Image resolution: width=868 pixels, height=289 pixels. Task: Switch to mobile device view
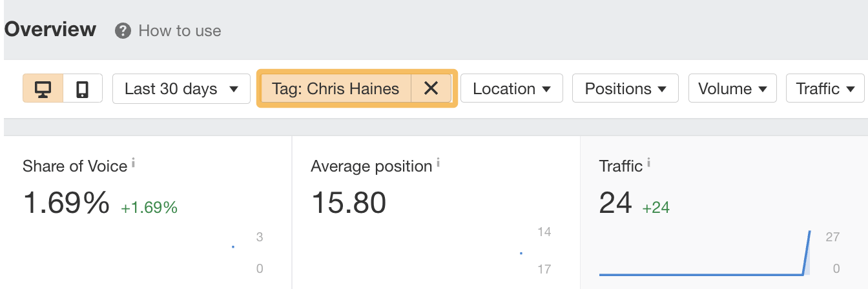click(82, 88)
